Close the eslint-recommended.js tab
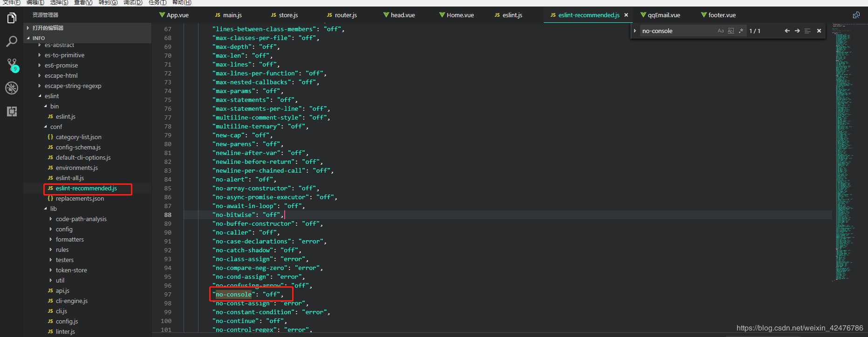Viewport: 868px width, 337px height. coord(626,15)
